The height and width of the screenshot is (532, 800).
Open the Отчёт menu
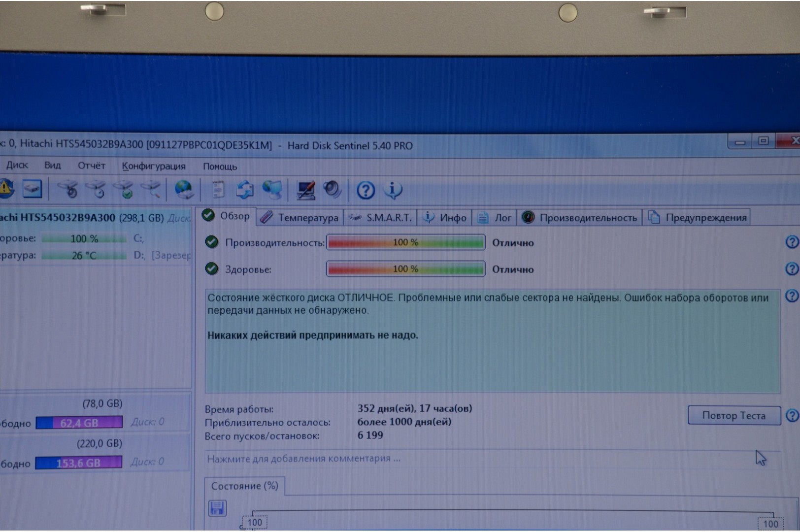tap(91, 166)
